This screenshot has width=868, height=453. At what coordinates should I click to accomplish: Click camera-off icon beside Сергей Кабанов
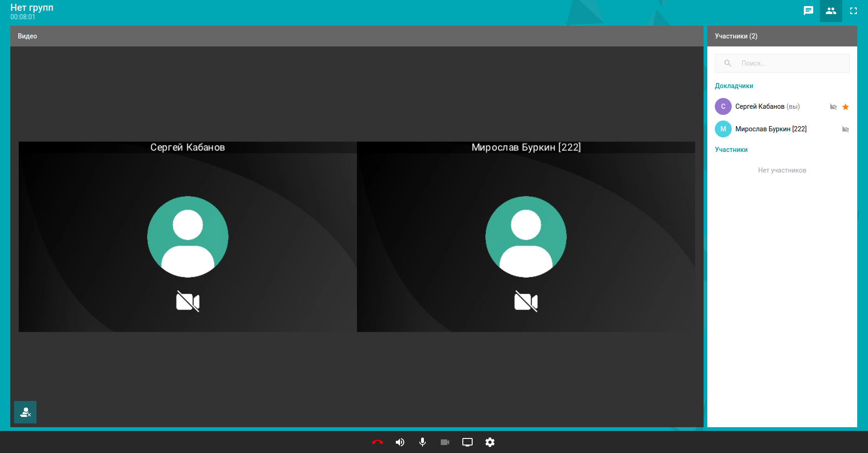coord(833,107)
